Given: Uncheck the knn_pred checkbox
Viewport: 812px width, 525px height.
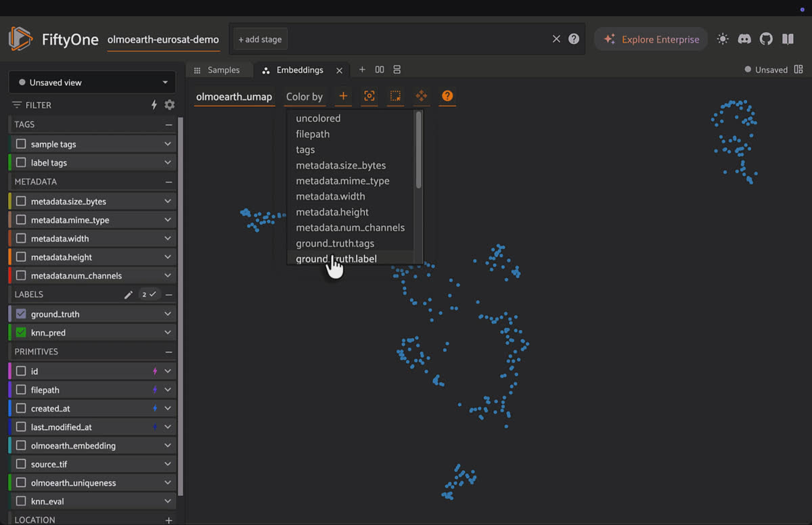Looking at the screenshot, I should tap(21, 333).
